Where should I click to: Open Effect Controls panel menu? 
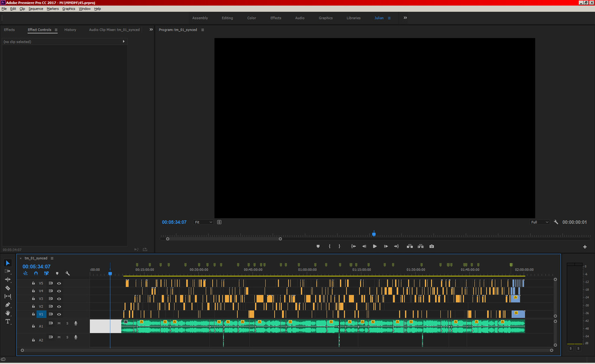(x=56, y=30)
